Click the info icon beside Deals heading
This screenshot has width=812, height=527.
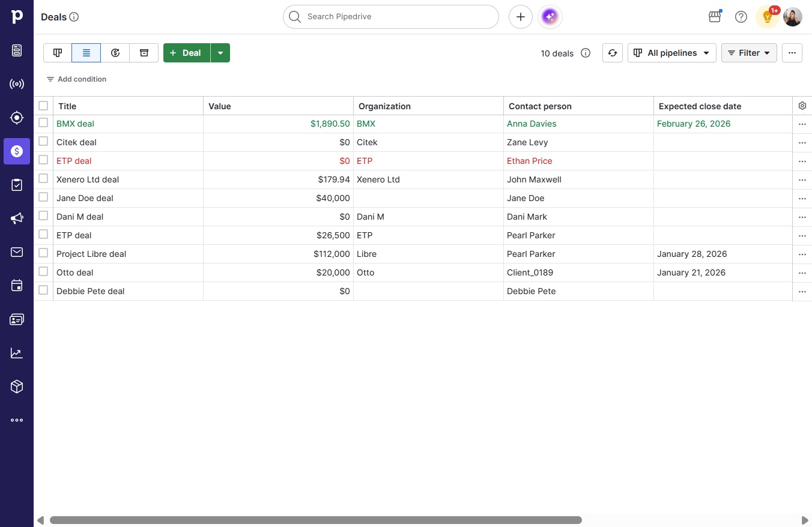point(74,17)
